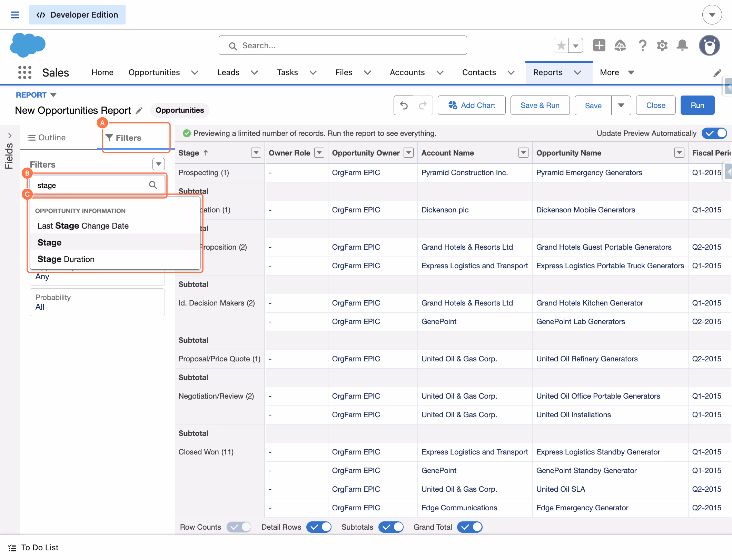This screenshot has height=560, width=732.
Task: Open the Opportunity Name column menu arrow
Action: [680, 153]
